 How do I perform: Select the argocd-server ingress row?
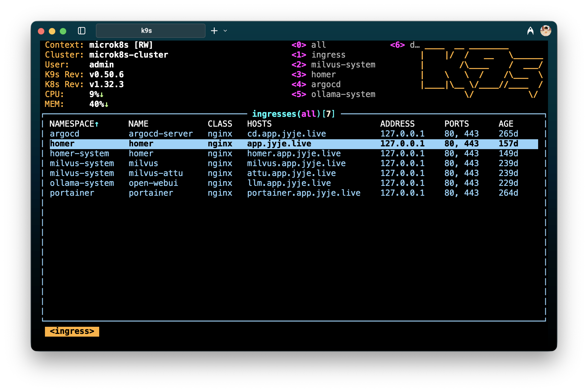[x=161, y=134]
